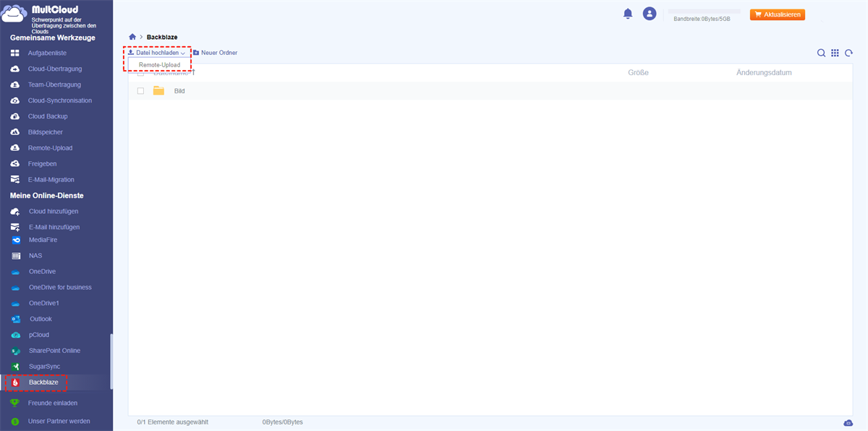The width and height of the screenshot is (868, 431).
Task: Click the SharePoint Online logo icon
Action: click(16, 351)
